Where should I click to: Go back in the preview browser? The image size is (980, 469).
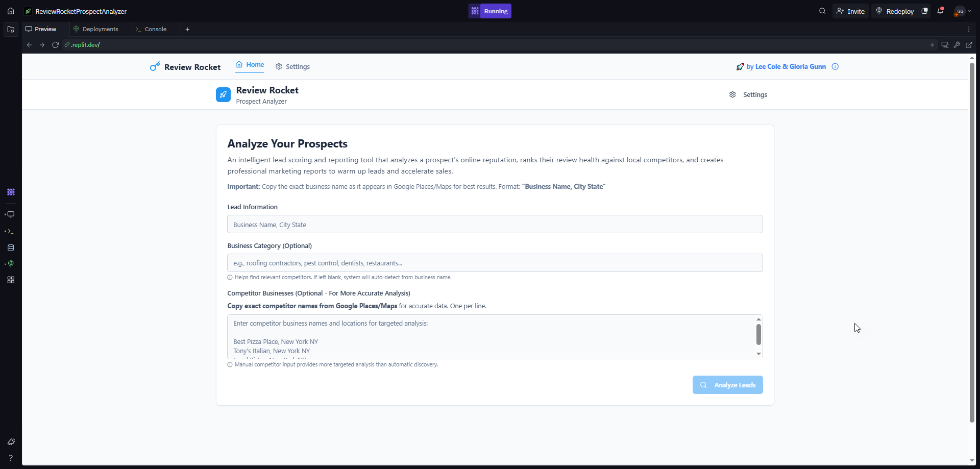(29, 45)
